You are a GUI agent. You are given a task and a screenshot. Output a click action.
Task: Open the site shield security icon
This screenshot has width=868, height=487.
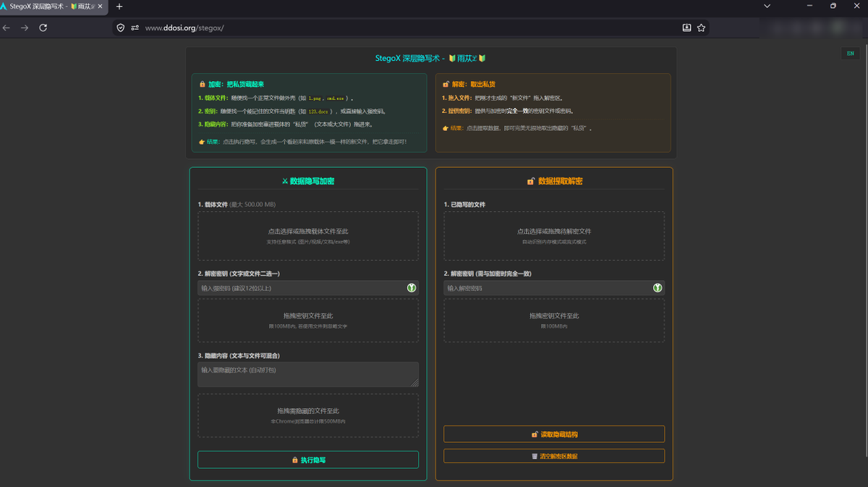121,27
